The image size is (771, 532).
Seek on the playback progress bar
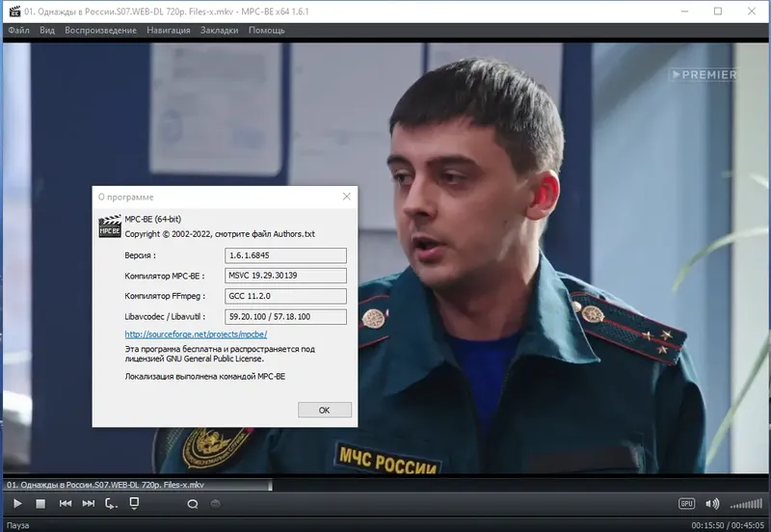pyautogui.click(x=385, y=486)
